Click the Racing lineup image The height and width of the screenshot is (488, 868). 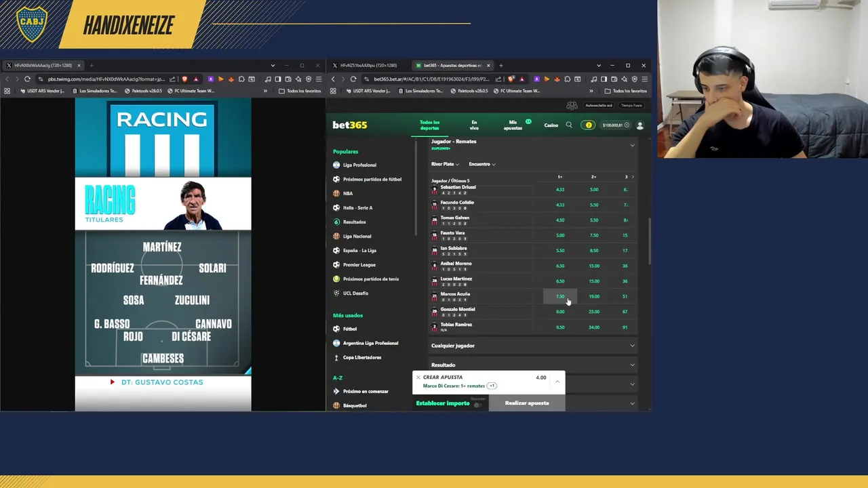[x=163, y=254]
